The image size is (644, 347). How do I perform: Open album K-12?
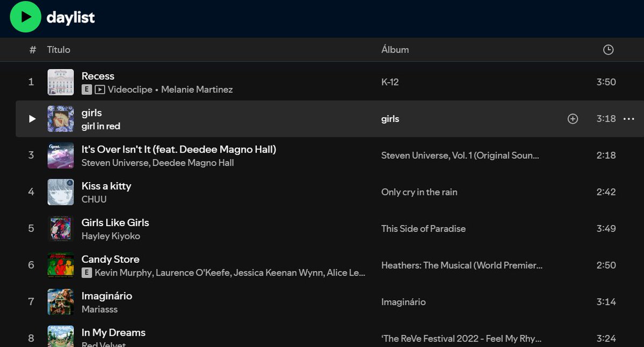[390, 82]
